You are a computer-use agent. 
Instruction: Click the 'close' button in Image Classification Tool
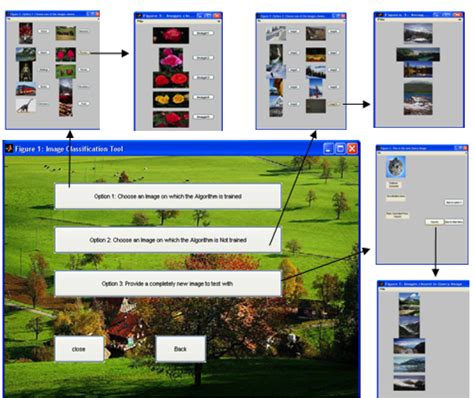click(x=79, y=349)
